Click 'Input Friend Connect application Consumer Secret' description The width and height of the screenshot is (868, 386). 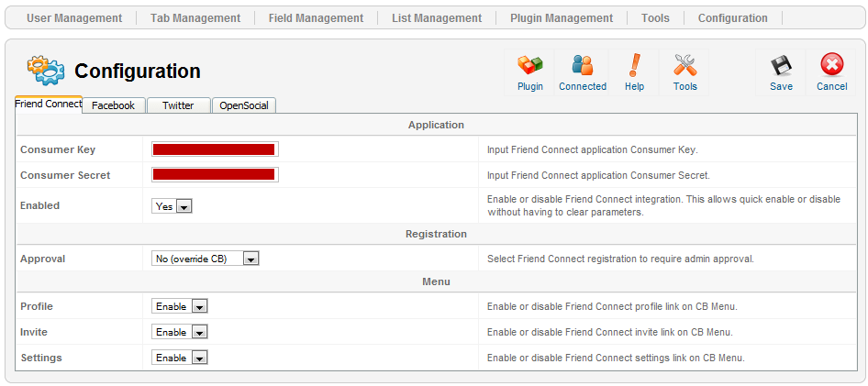pos(598,175)
